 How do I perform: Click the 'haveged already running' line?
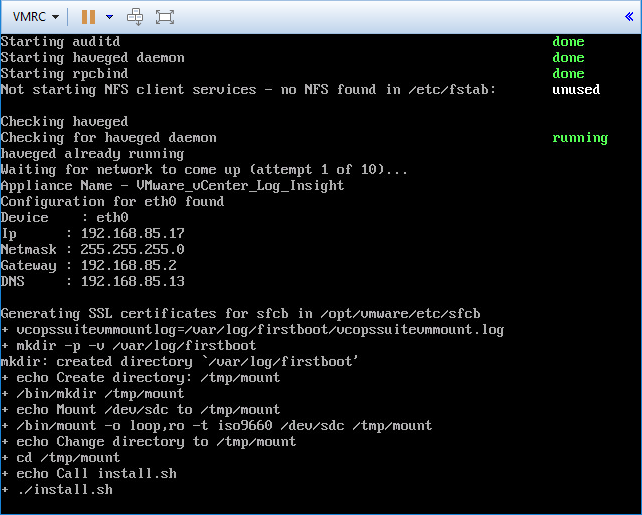pyautogui.click(x=92, y=153)
